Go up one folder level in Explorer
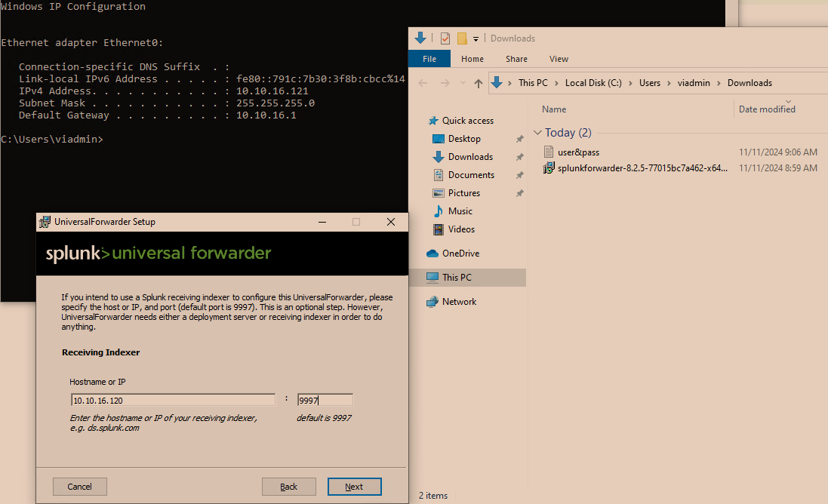828x504 pixels. [479, 84]
